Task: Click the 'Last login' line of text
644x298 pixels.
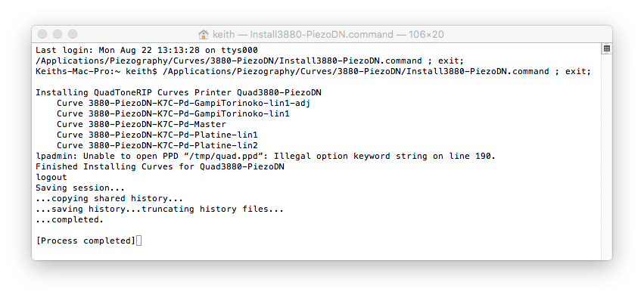Action: coord(147,51)
